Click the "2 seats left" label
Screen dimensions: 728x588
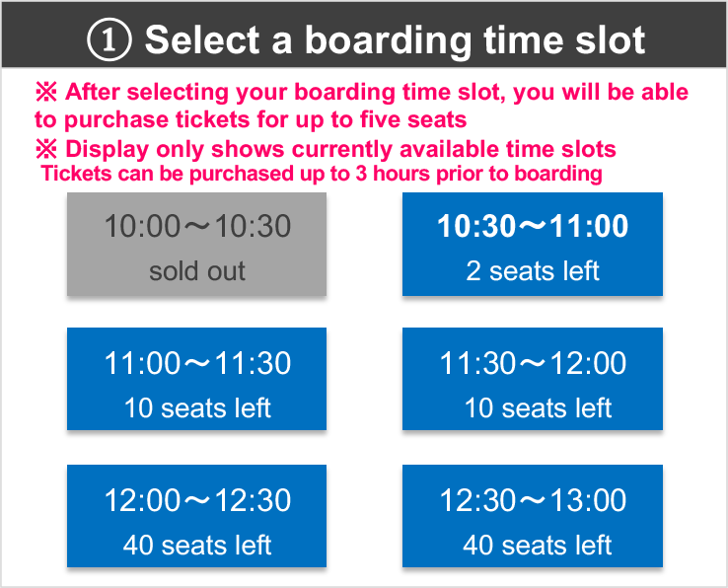coord(533,271)
